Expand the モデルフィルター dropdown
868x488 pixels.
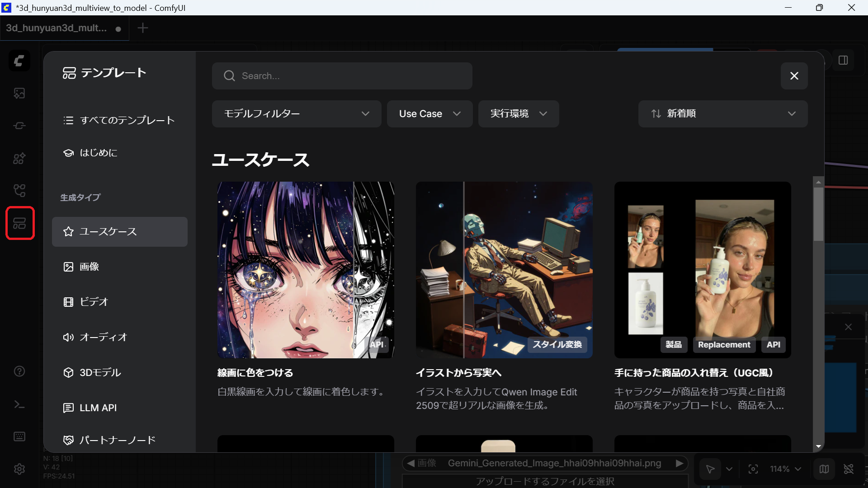click(296, 114)
